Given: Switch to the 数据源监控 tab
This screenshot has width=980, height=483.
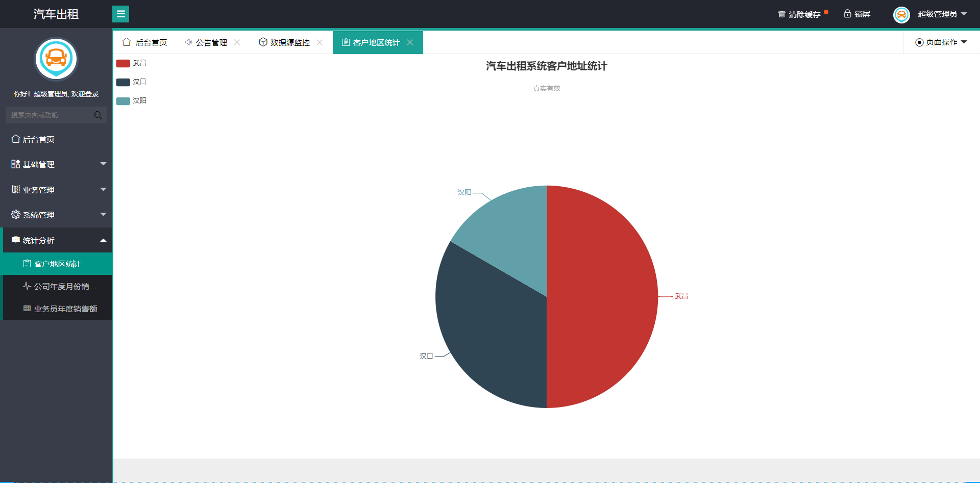Looking at the screenshot, I should point(290,42).
